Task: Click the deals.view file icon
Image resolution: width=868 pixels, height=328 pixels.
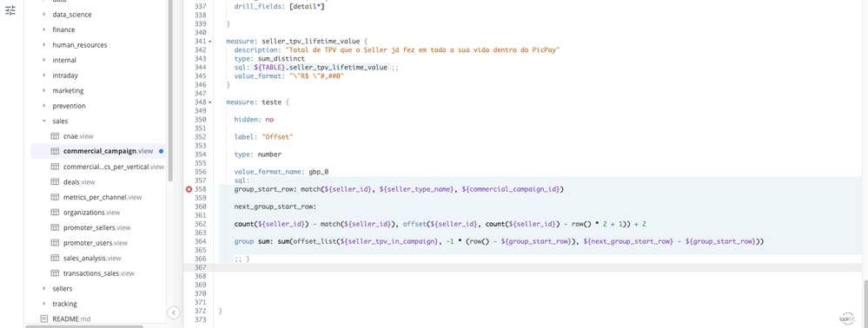Action: click(x=55, y=181)
